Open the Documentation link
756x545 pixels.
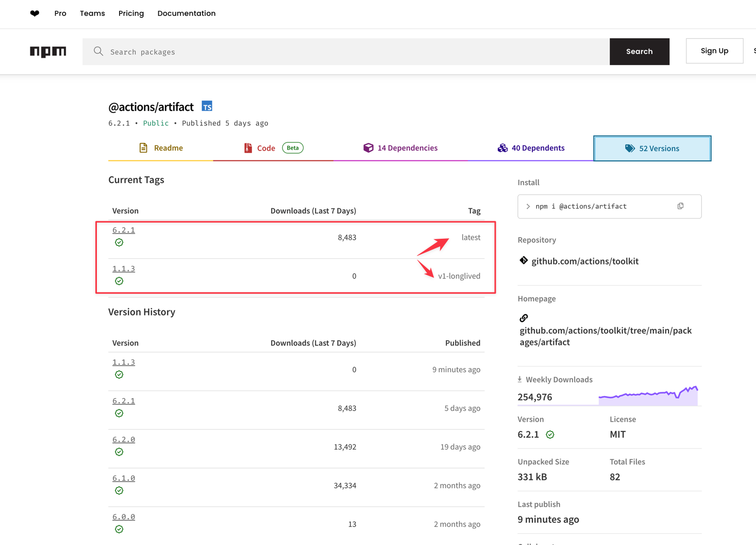(x=187, y=13)
